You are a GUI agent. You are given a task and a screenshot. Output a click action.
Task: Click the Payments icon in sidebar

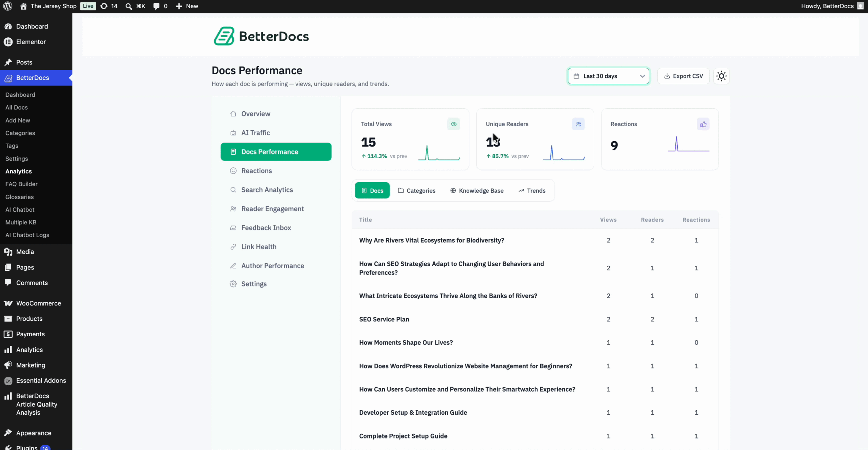coord(8,334)
